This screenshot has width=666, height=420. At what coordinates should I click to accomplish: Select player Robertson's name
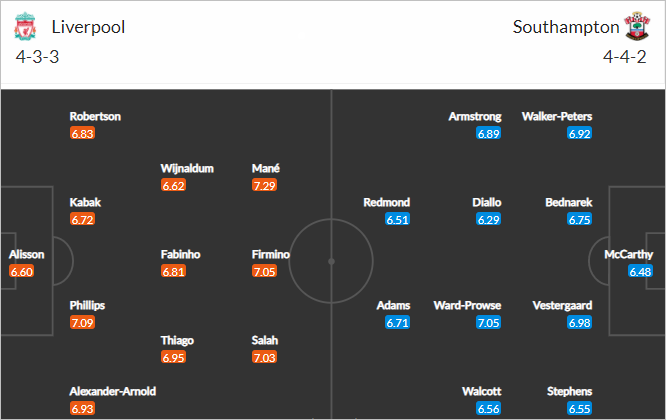[x=95, y=116]
